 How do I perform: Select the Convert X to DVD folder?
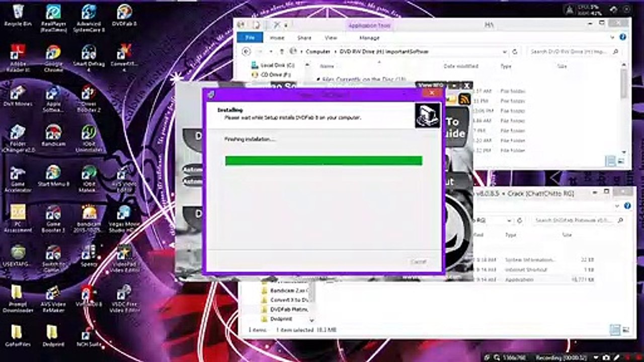[285, 300]
